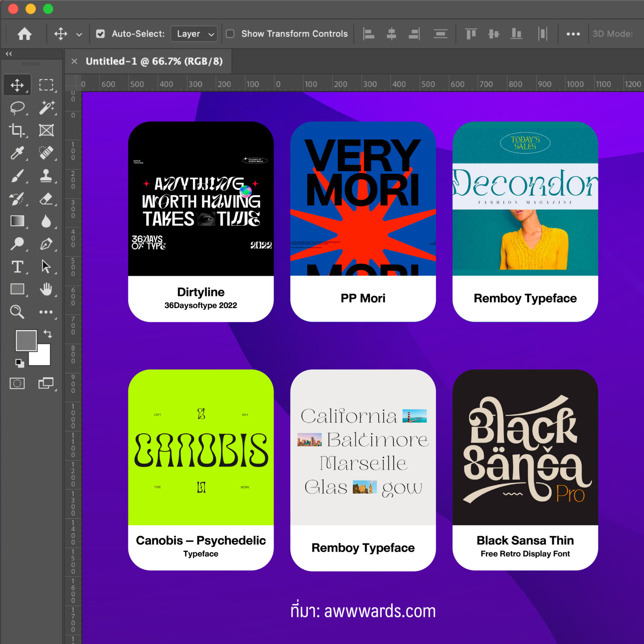The width and height of the screenshot is (644, 644).
Task: Click the gray foreground color swatch
Action: [x=25, y=340]
